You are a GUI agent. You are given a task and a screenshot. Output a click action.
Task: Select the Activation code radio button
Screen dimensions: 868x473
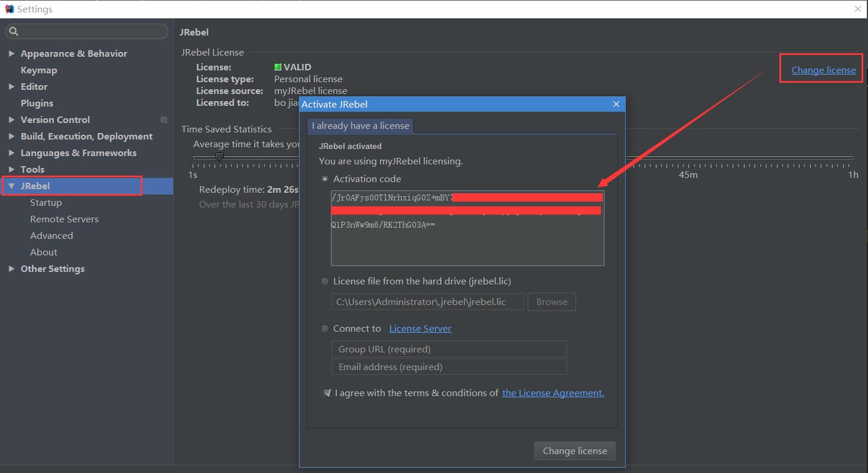[324, 179]
